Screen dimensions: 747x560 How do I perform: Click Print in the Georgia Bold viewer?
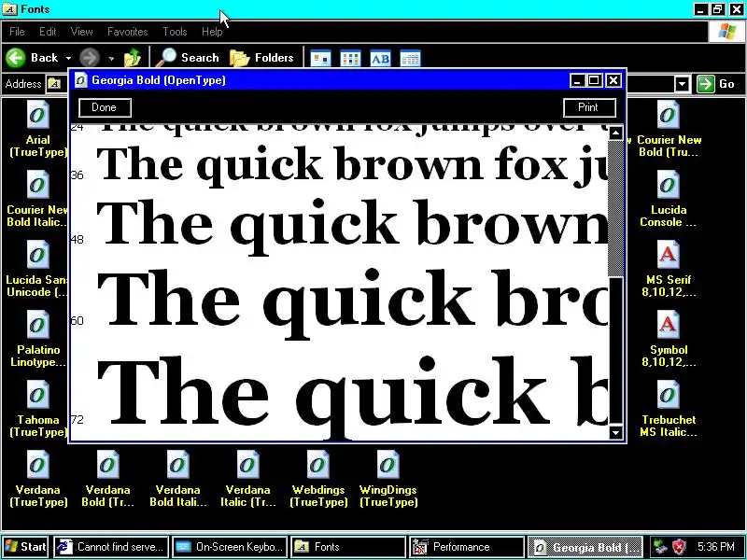pyautogui.click(x=589, y=107)
